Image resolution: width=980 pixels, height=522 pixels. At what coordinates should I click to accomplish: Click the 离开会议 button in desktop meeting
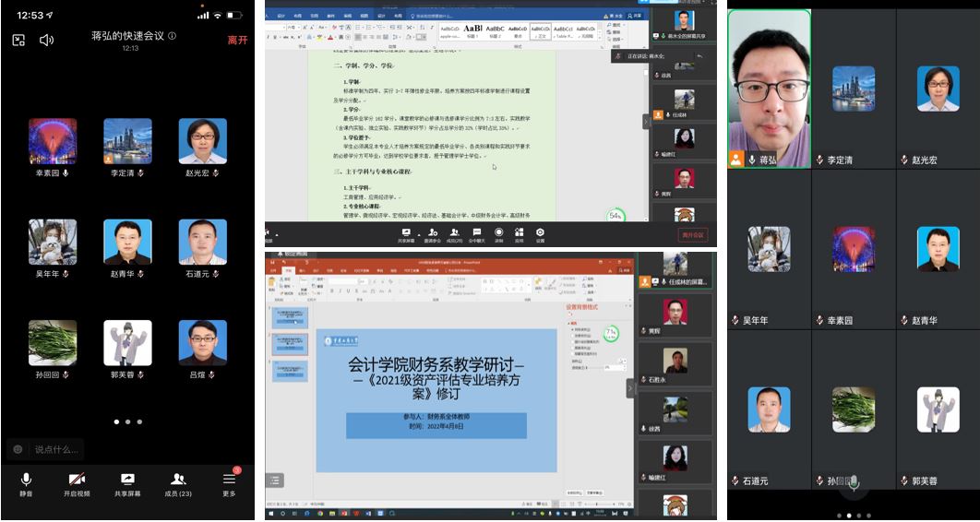[x=692, y=235]
